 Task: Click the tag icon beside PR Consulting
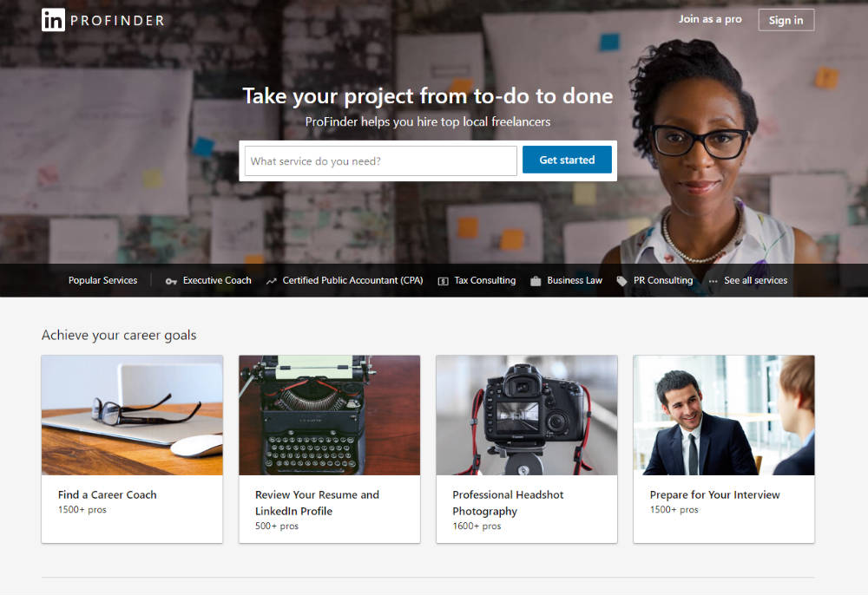click(622, 281)
